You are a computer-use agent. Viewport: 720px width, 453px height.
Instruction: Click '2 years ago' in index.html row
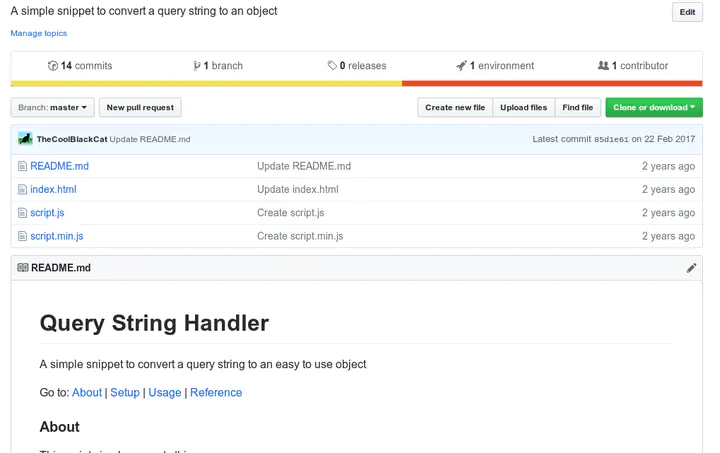pos(668,189)
